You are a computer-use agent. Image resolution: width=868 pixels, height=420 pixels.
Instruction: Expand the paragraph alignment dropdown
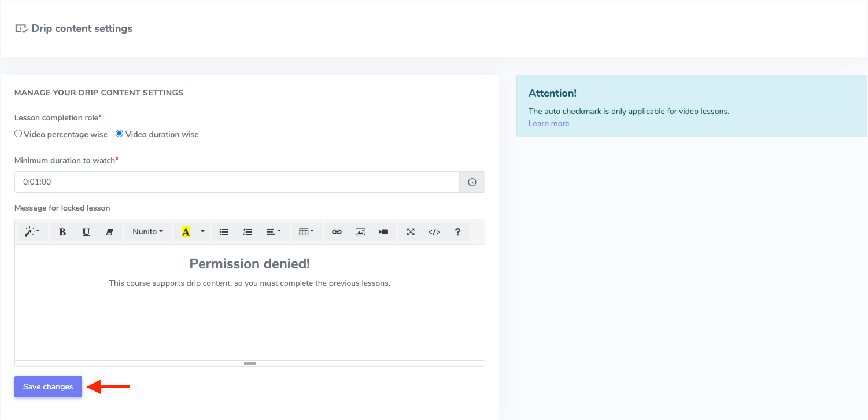pyautogui.click(x=273, y=231)
